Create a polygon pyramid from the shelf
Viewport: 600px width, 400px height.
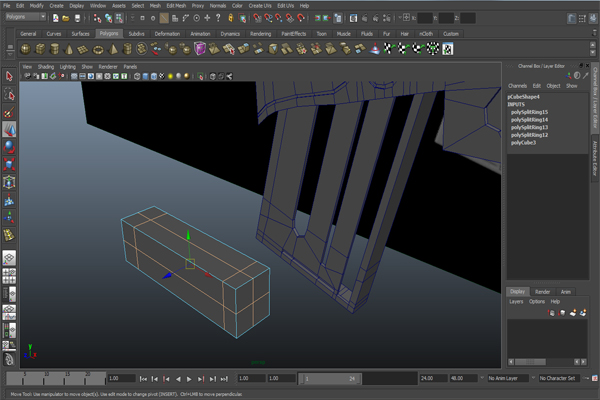click(113, 49)
